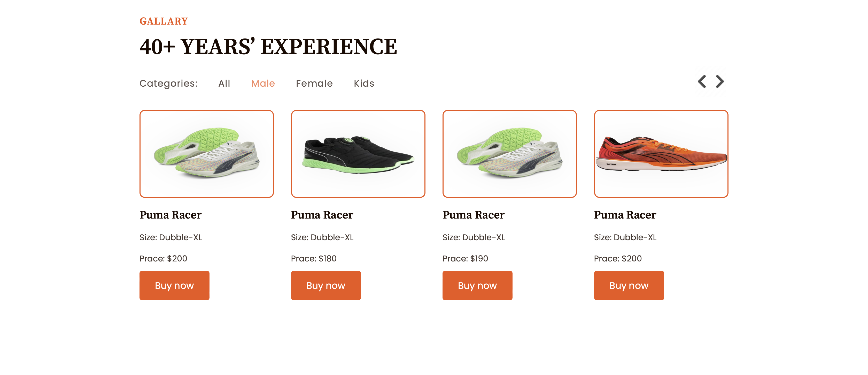This screenshot has height=375, width=868.
Task: Open the first green-white Puma shoe image
Action: pos(207,154)
